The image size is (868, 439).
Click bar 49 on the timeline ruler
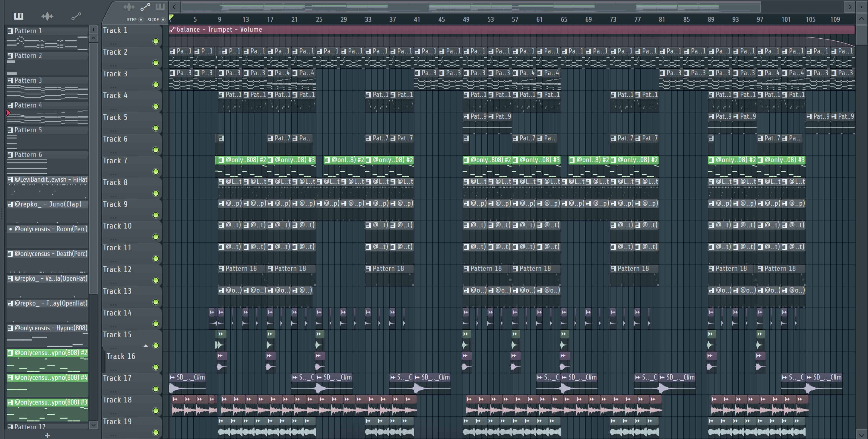coord(466,20)
